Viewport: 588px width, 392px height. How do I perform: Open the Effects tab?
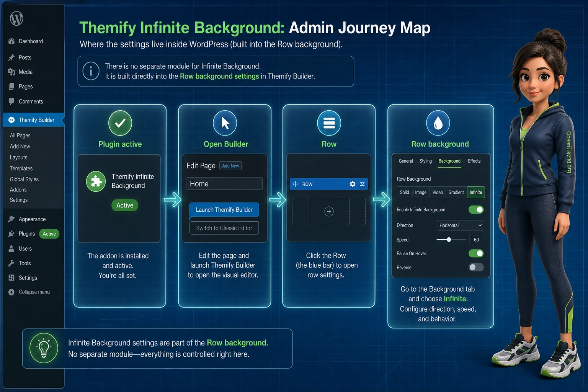pos(474,161)
